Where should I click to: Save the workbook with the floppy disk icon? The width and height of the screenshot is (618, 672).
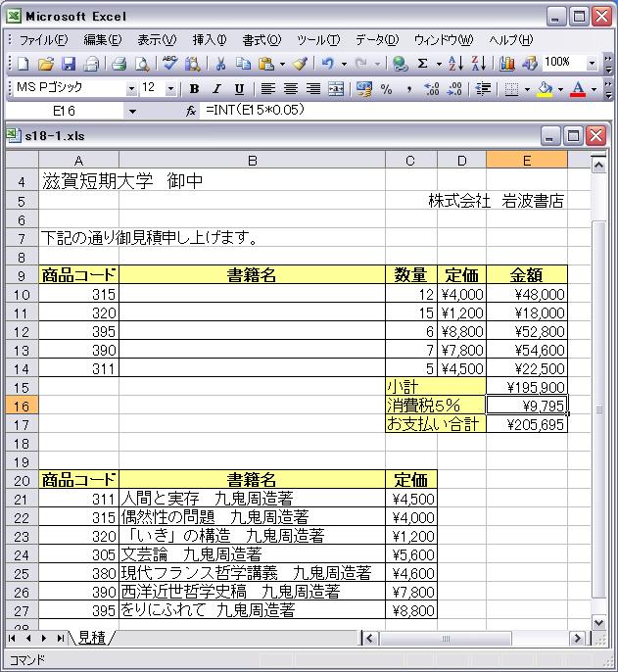tap(69, 65)
